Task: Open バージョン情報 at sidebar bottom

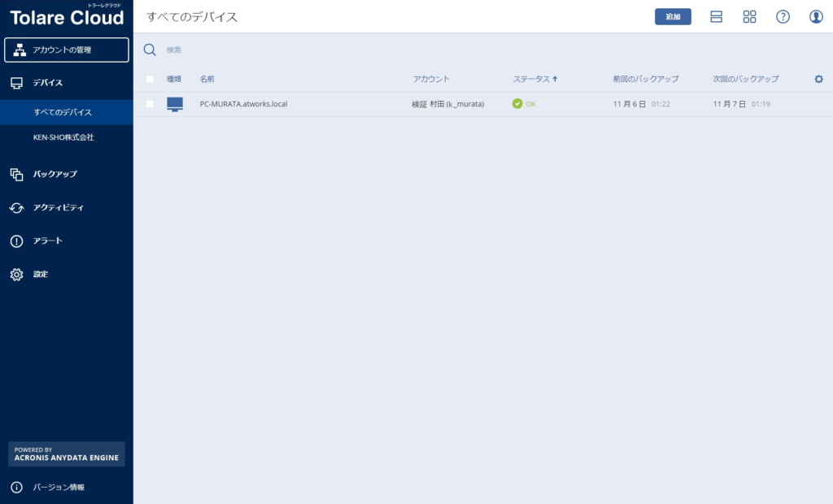Action: (58, 488)
